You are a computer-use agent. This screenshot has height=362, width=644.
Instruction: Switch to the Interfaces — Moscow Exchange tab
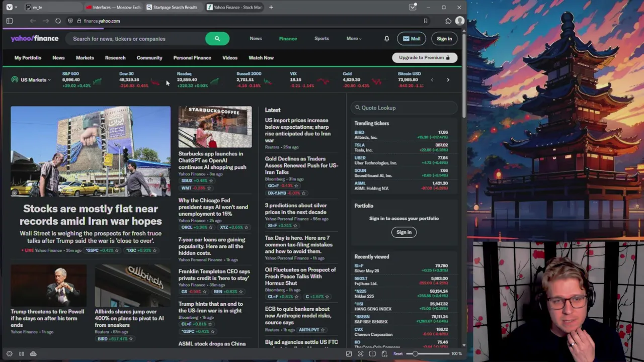(x=113, y=7)
